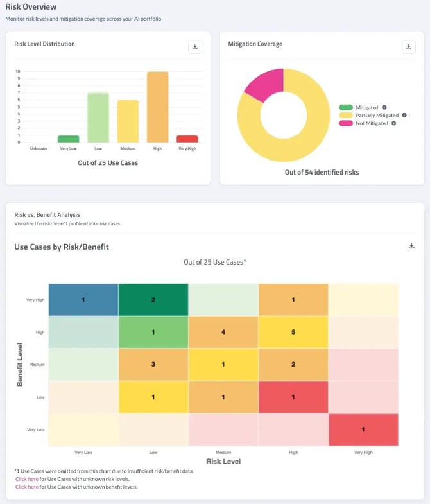Screen dimensions: 430x504
Task: Open Low benefit, Medium risk cell
Action: (x=223, y=397)
